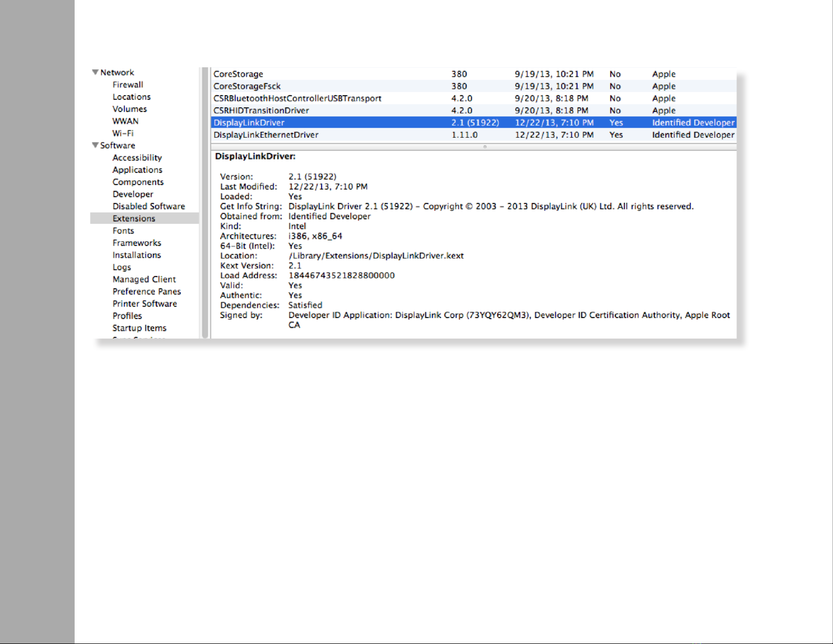Viewport: 833px width, 644px height.
Task: Click the Load Address value 18446743521828800000
Action: [342, 275]
